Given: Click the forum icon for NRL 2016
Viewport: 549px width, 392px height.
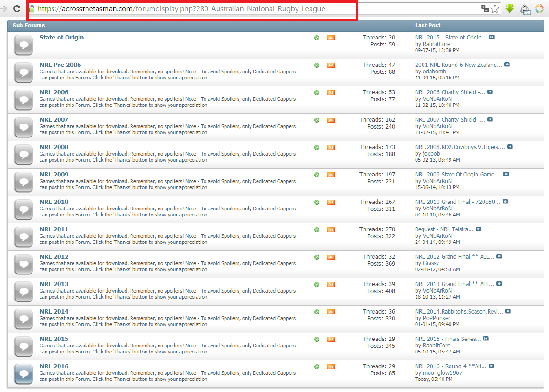Looking at the screenshot, I should [23, 374].
